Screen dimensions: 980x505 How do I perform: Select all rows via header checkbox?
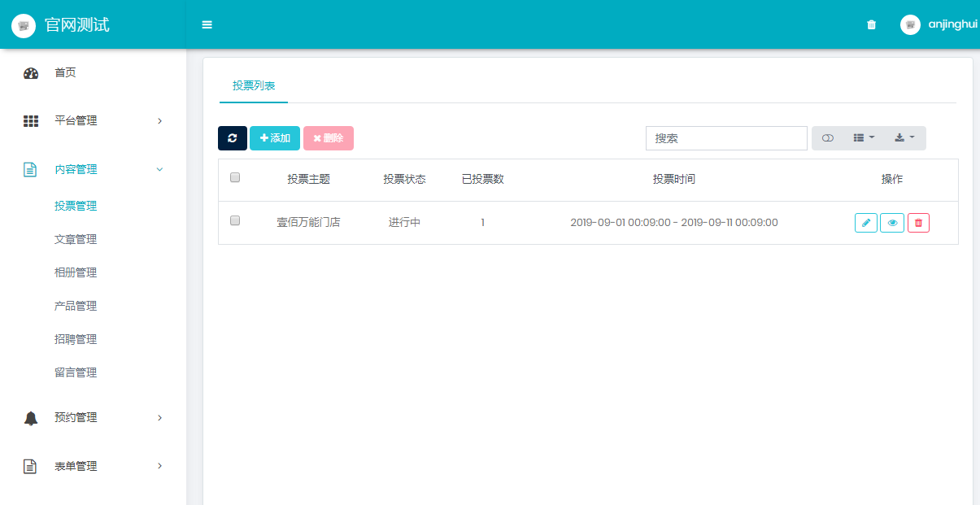[x=235, y=177]
